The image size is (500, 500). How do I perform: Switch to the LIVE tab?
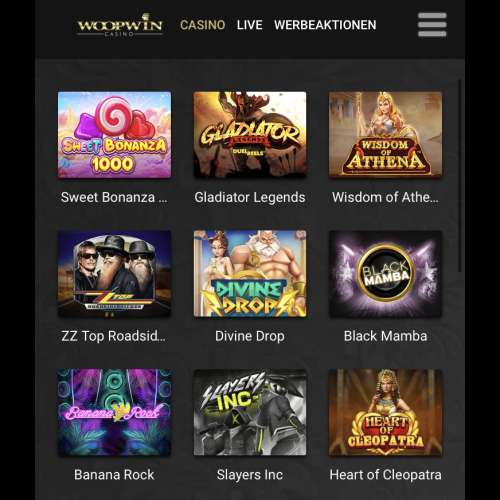coord(250,25)
